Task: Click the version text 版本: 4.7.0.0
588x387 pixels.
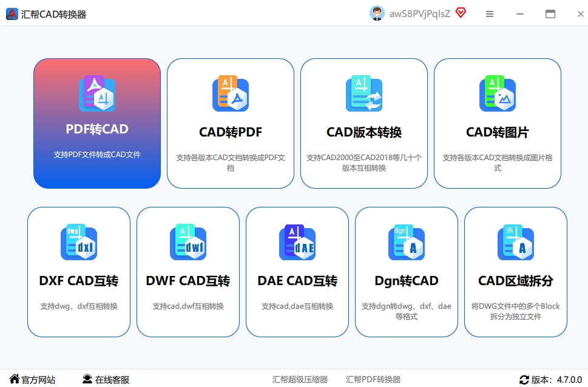Action: pyautogui.click(x=556, y=380)
